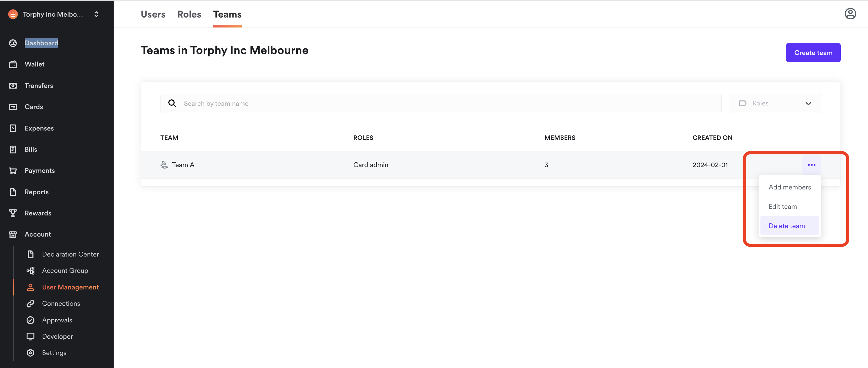Click the Account Group hierarchy icon

click(30, 270)
